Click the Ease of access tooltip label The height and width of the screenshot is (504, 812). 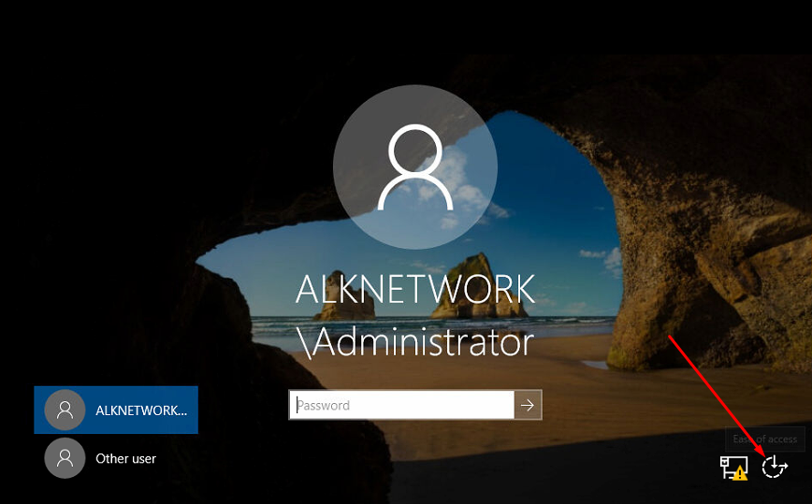(x=764, y=439)
